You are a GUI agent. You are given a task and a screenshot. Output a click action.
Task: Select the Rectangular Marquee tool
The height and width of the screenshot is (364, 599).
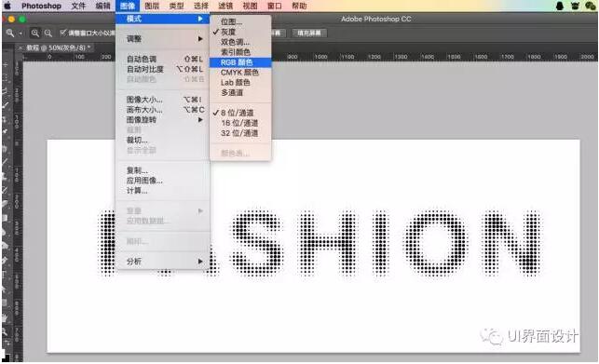coord(6,78)
